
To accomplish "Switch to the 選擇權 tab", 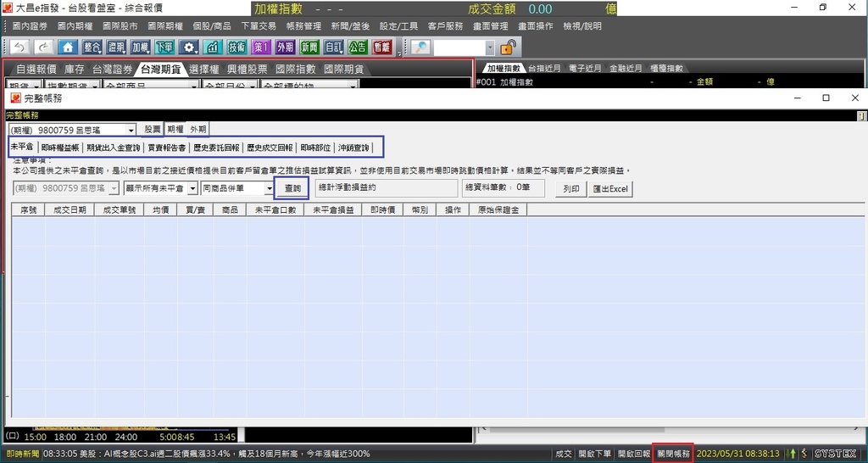I will pyautogui.click(x=203, y=70).
